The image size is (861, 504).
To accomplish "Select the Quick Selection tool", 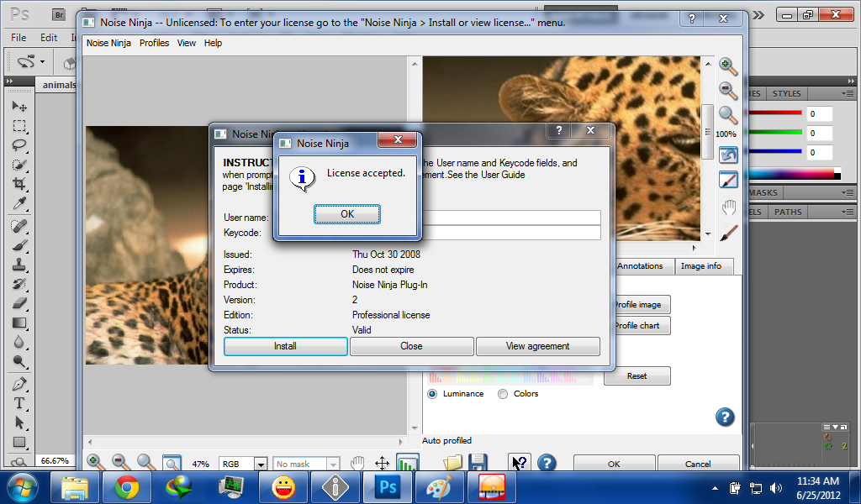I will 20,165.
